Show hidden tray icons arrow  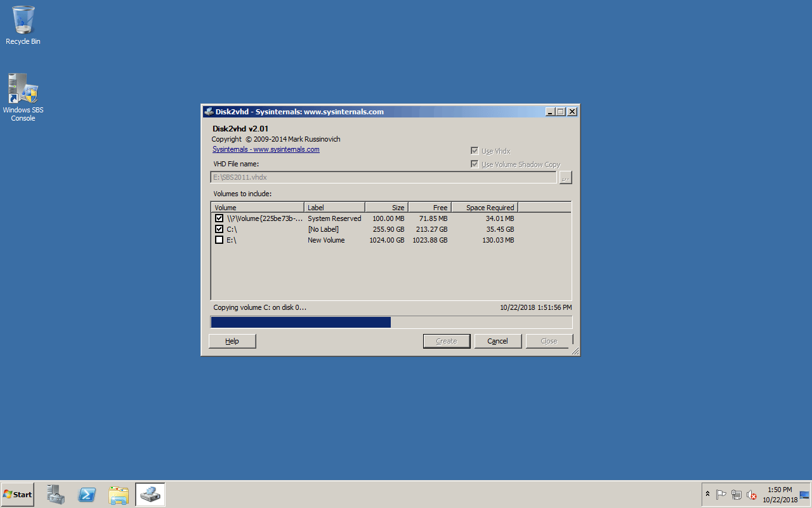pyautogui.click(x=707, y=494)
